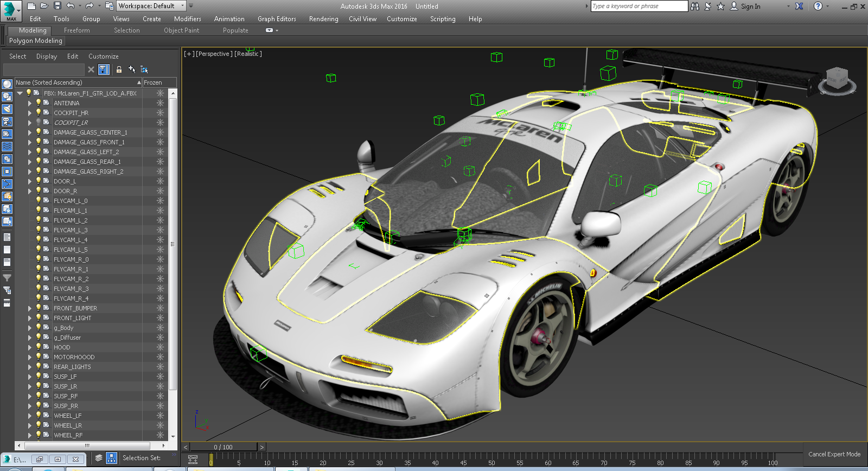Open the MAX application menu button
This screenshot has width=868, height=471.
[x=10, y=10]
